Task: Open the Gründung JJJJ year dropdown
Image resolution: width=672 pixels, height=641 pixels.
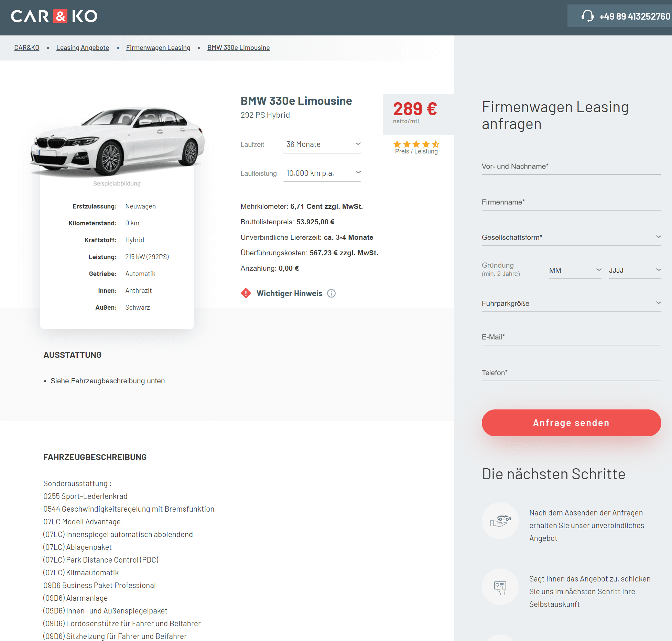Action: tap(635, 270)
